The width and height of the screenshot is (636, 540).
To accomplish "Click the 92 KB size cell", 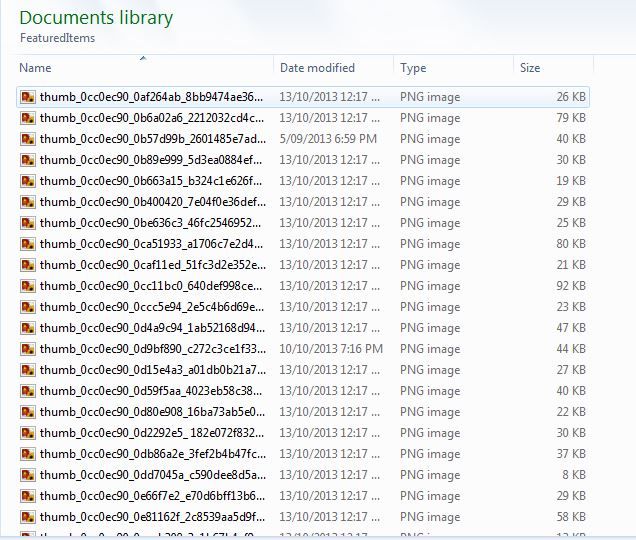I will pos(571,286).
